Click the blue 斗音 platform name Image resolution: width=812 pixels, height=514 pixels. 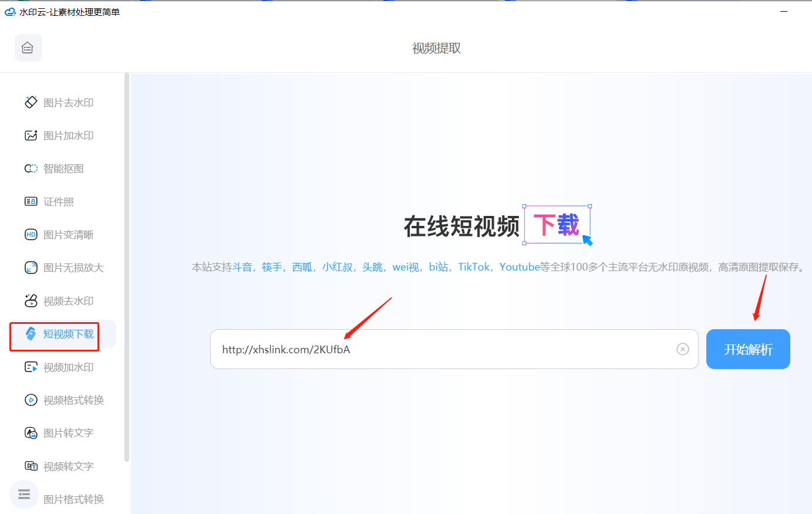(242, 267)
